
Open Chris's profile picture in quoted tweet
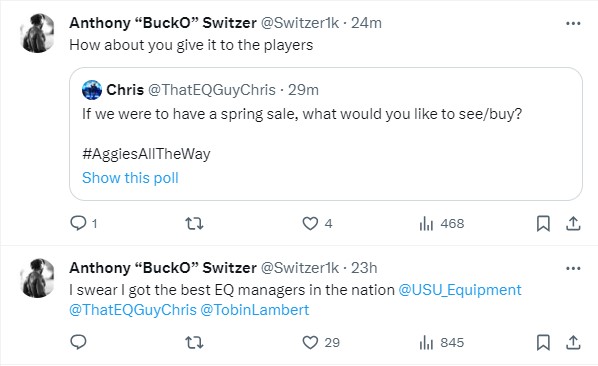coord(92,90)
